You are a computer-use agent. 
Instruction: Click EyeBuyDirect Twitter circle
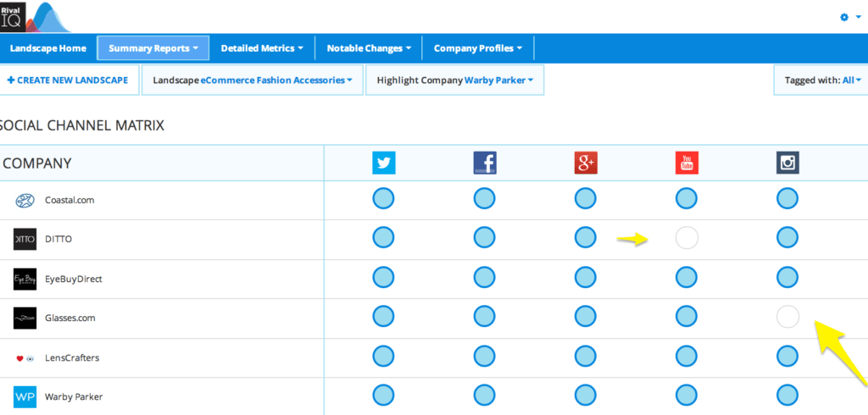point(384,277)
